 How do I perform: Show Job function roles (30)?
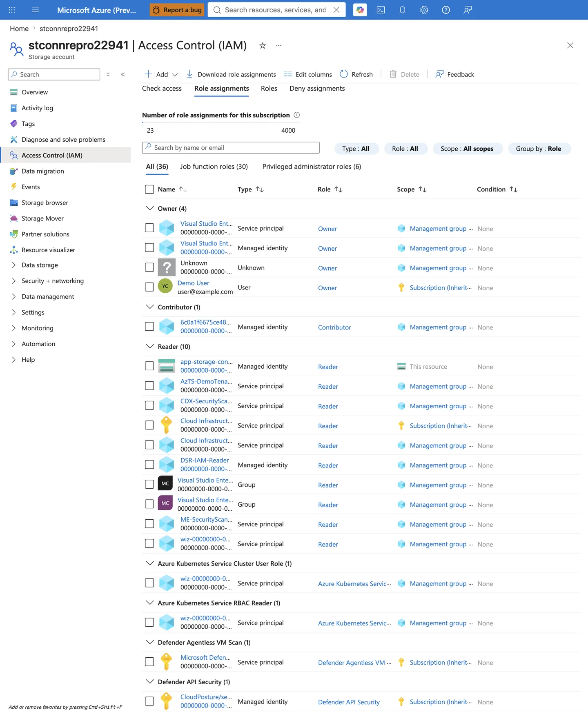[214, 167]
